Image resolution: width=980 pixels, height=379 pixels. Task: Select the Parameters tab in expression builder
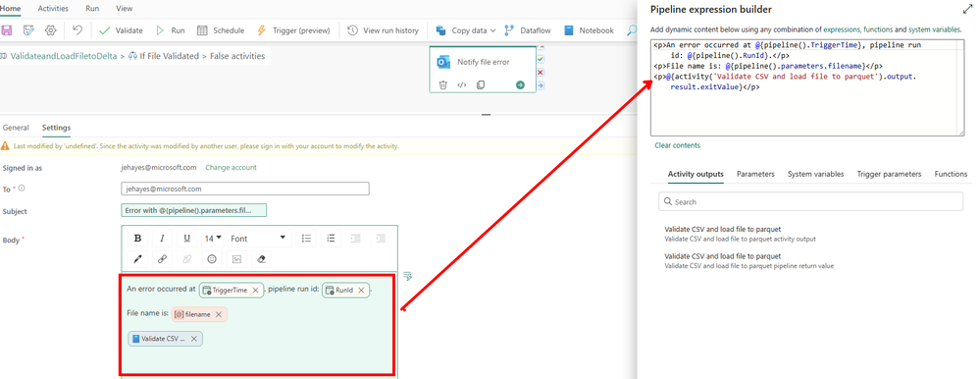755,174
